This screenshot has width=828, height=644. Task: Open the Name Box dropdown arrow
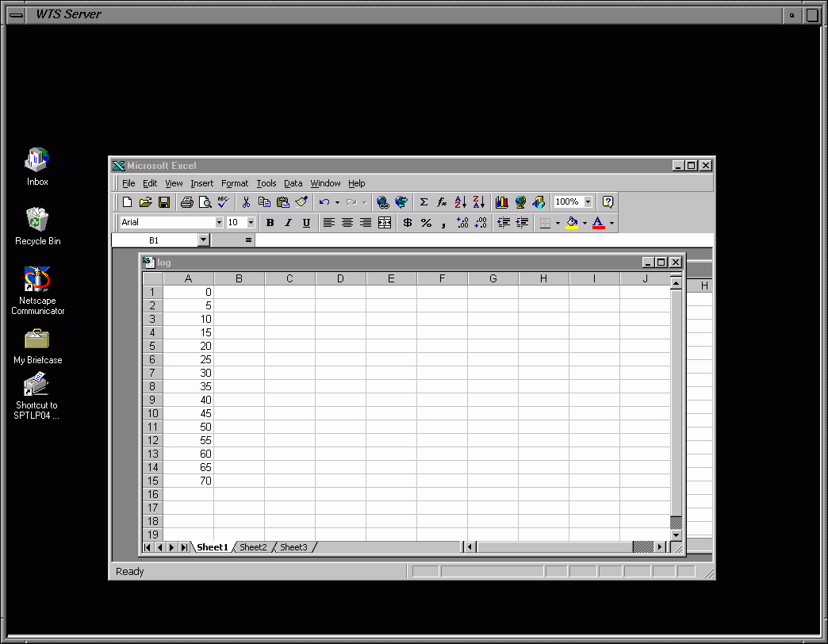pos(203,240)
